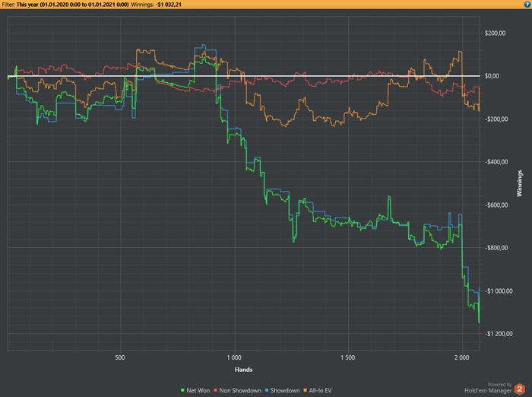Click the -$600,00 axis label

pos(496,205)
